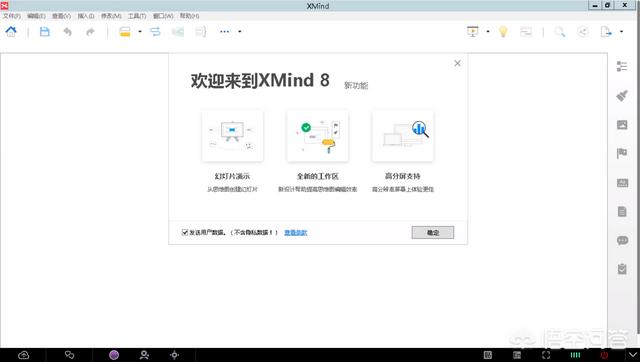Click the red power icon in bottom bar

(604, 355)
